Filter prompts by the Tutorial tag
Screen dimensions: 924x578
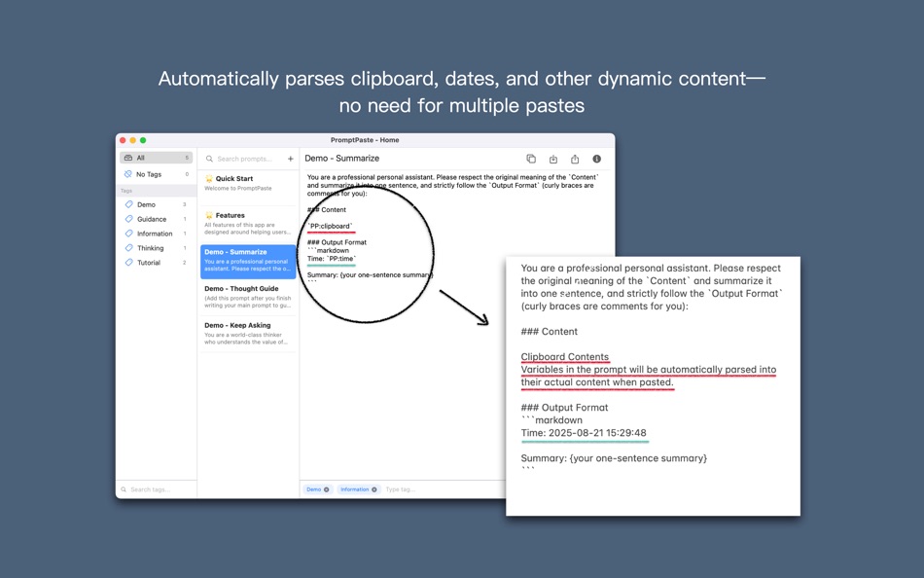[x=157, y=263]
